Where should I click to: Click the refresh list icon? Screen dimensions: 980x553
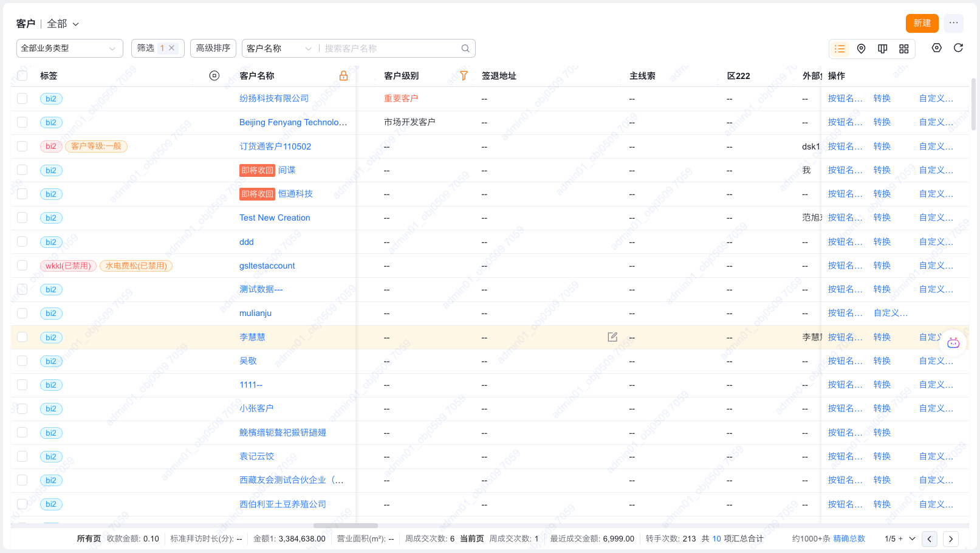958,48
